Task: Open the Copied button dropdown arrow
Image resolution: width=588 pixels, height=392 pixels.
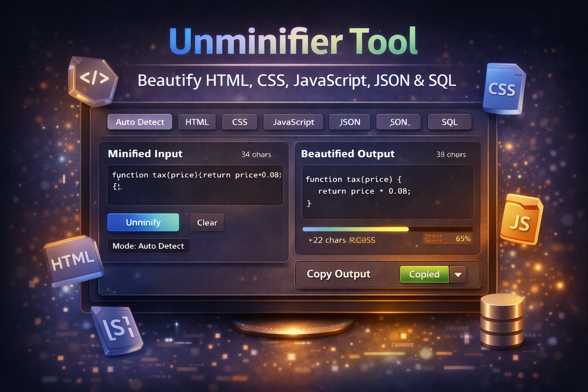Action: [459, 274]
